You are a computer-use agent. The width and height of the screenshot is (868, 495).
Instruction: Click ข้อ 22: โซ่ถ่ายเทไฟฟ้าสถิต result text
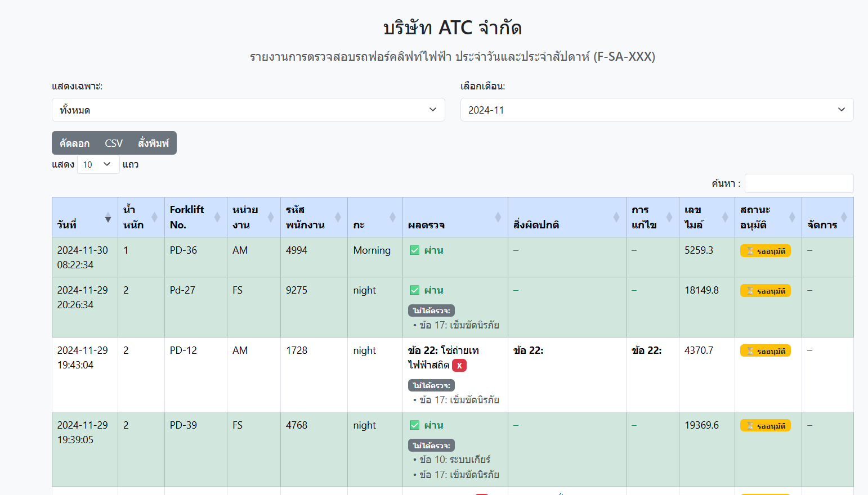coord(444,358)
